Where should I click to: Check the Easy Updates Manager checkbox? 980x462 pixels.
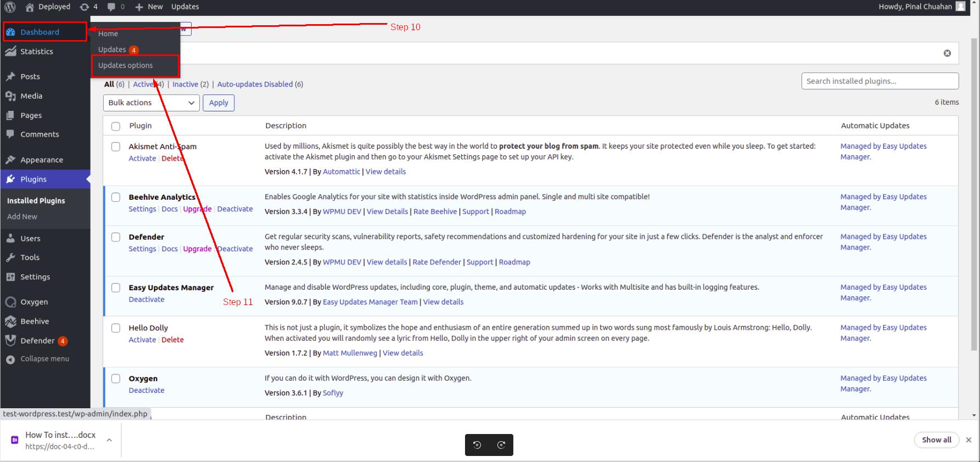116,288
